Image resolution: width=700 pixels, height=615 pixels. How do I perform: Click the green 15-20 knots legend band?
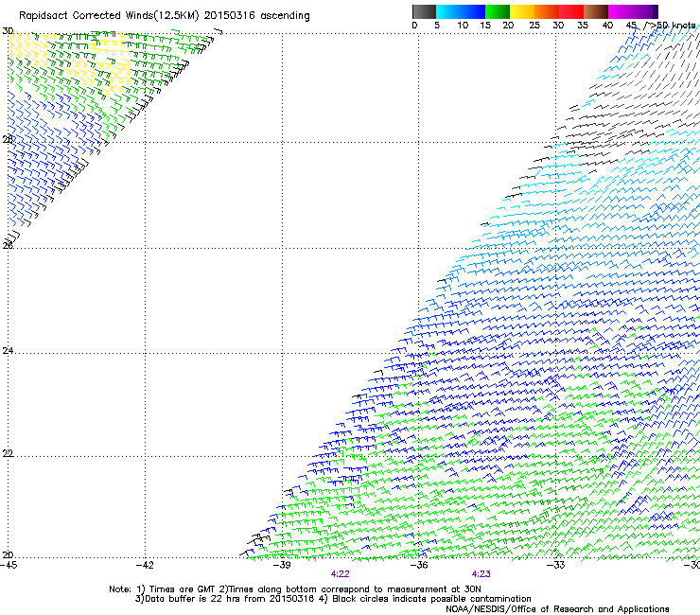[498, 11]
